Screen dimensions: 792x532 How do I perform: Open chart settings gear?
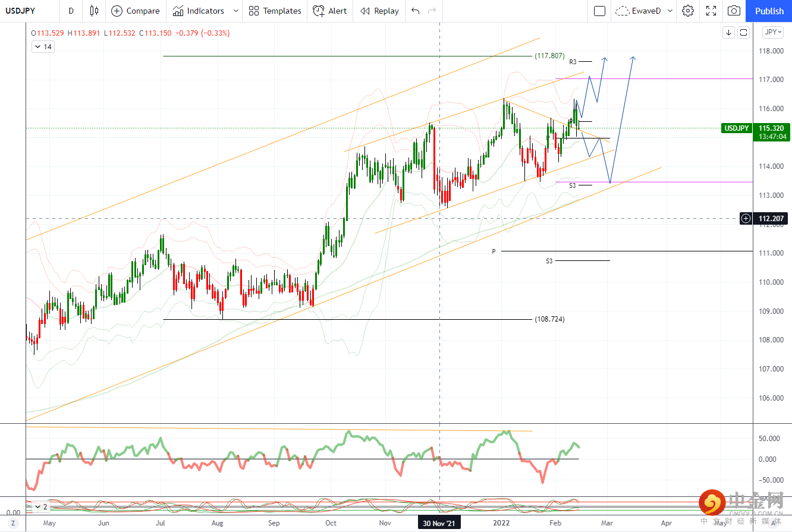click(x=688, y=11)
